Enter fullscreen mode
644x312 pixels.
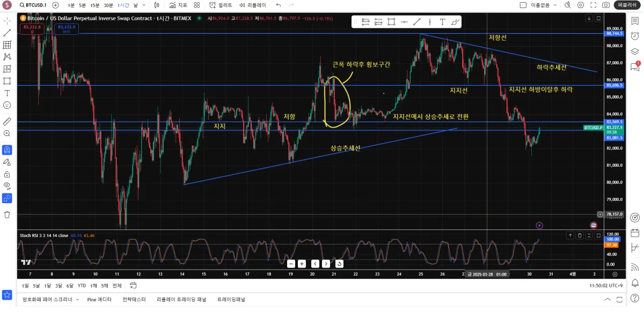pyautogui.click(x=593, y=5)
